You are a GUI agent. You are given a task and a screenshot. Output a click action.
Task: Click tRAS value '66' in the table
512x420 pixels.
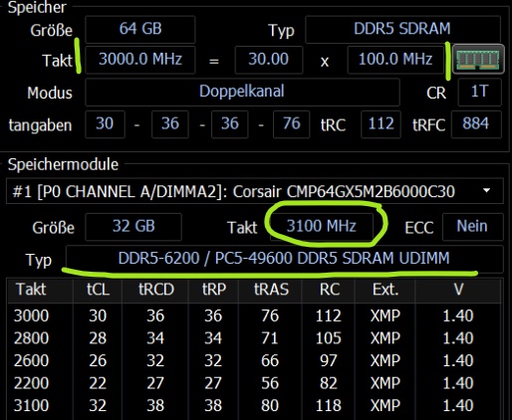[270, 360]
